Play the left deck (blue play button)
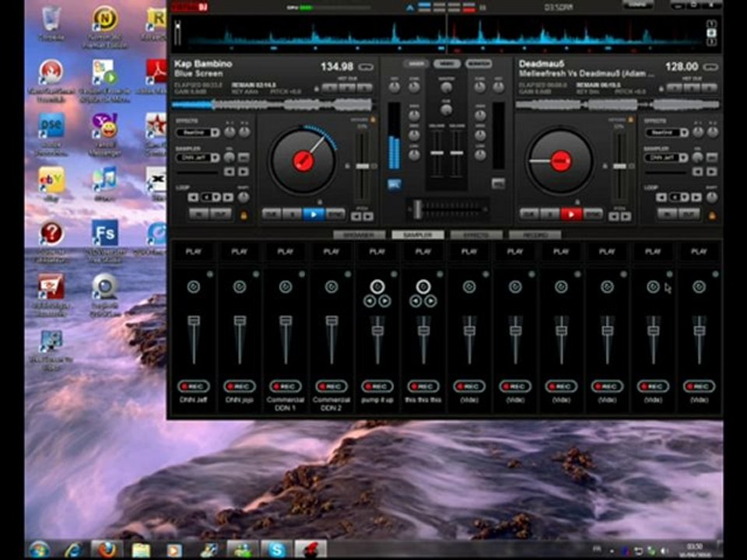This screenshot has width=747, height=560. click(314, 215)
